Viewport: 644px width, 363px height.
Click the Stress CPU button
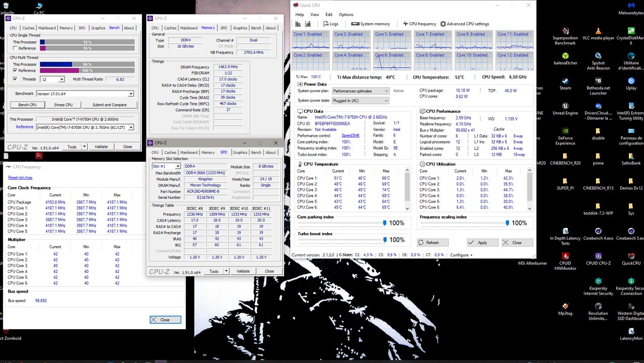click(63, 105)
